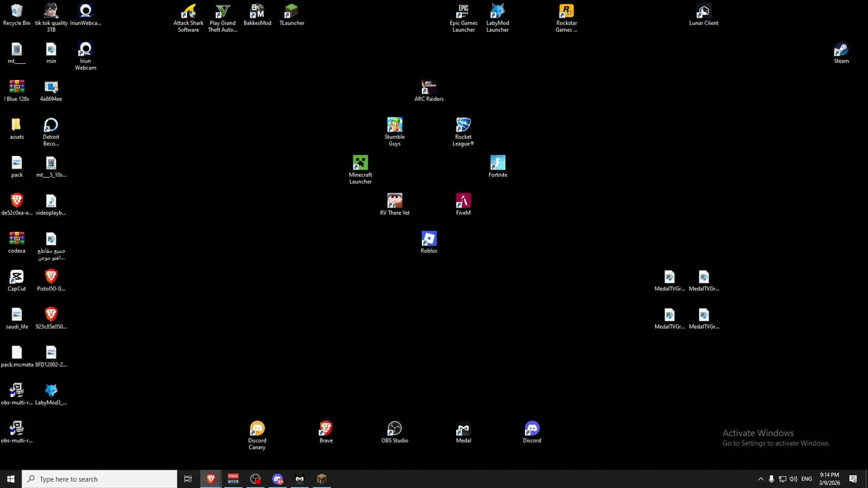Open the Minecraft block taskbar app
The width and height of the screenshot is (868, 488).
click(321, 479)
